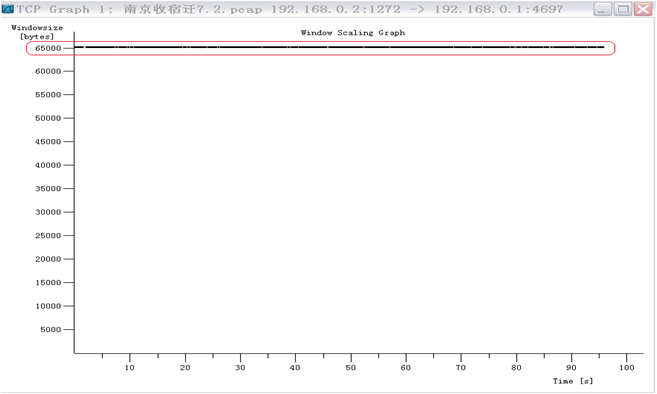The image size is (657, 394).
Task: Click the 80 mark on time axis
Action: coord(516,368)
